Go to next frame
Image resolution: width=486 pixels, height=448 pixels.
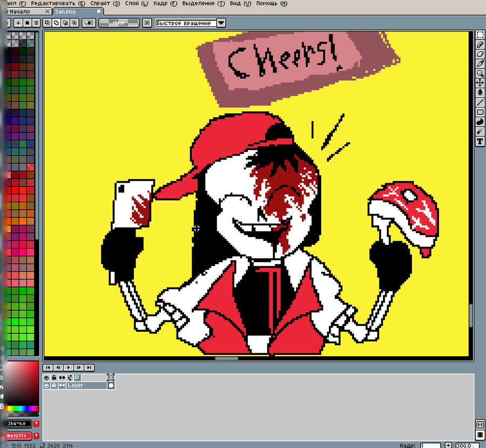[x=79, y=367]
